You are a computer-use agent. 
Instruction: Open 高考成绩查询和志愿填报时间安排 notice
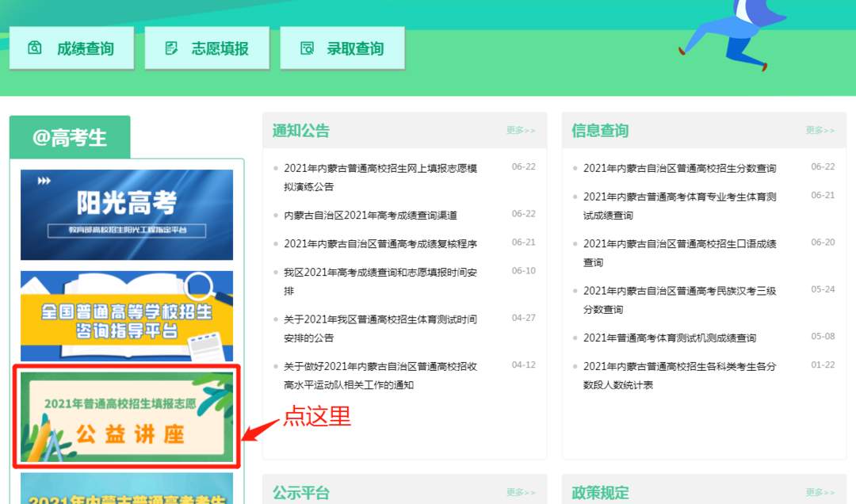tap(380, 281)
